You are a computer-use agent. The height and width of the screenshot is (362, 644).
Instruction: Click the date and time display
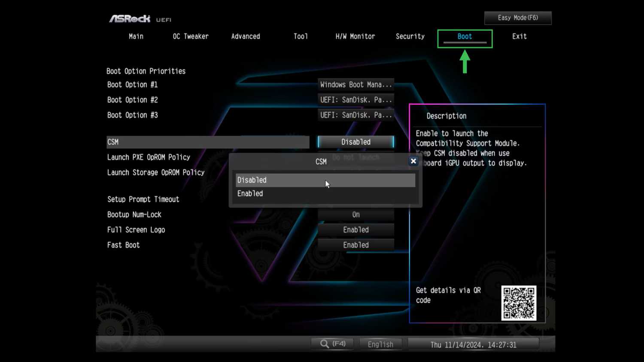click(473, 344)
